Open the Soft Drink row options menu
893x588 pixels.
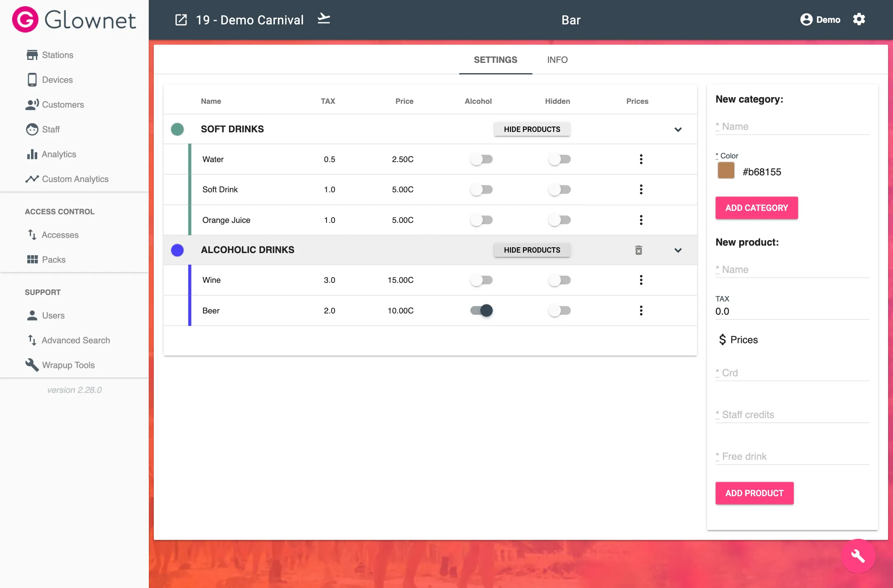click(641, 189)
